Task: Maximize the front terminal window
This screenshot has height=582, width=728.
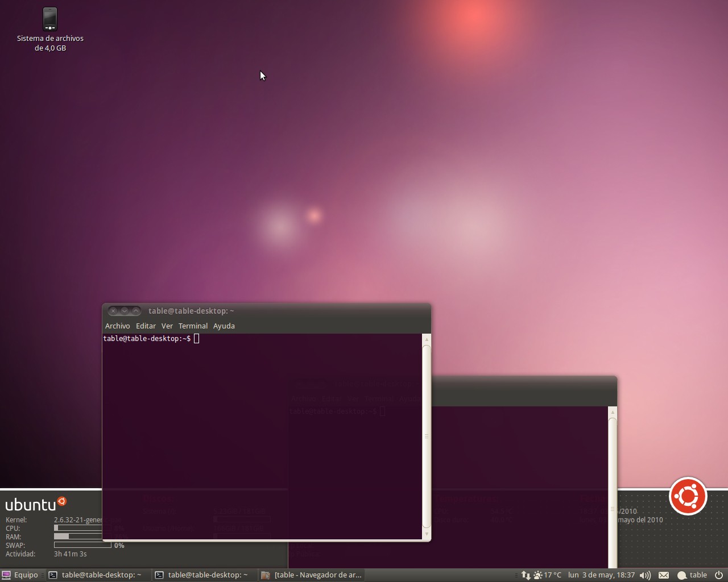Action: (x=136, y=310)
